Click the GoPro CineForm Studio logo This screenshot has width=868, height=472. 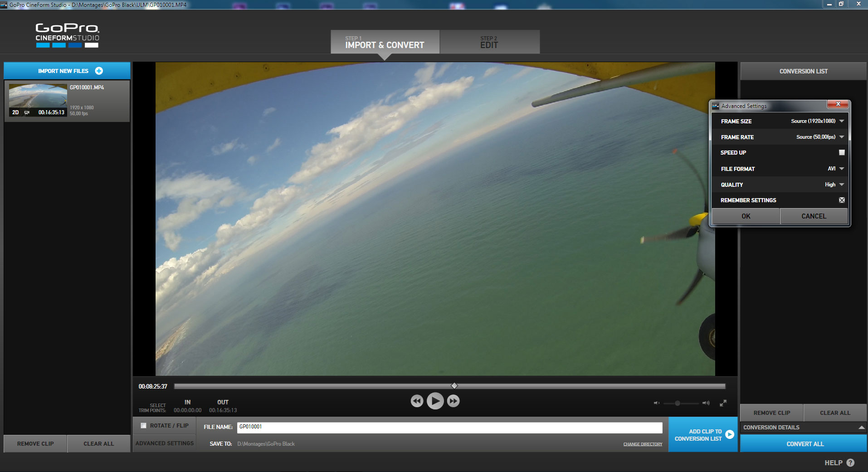click(x=67, y=35)
